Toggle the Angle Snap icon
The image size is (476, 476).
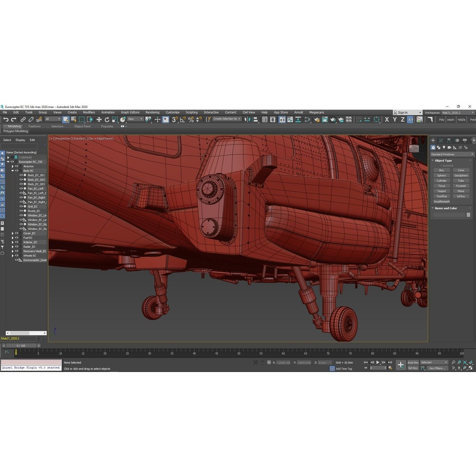[183, 119]
